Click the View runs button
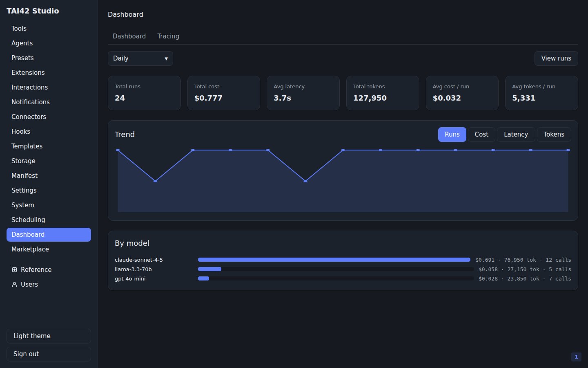Viewport: 588px width, 368px height. pos(556,58)
